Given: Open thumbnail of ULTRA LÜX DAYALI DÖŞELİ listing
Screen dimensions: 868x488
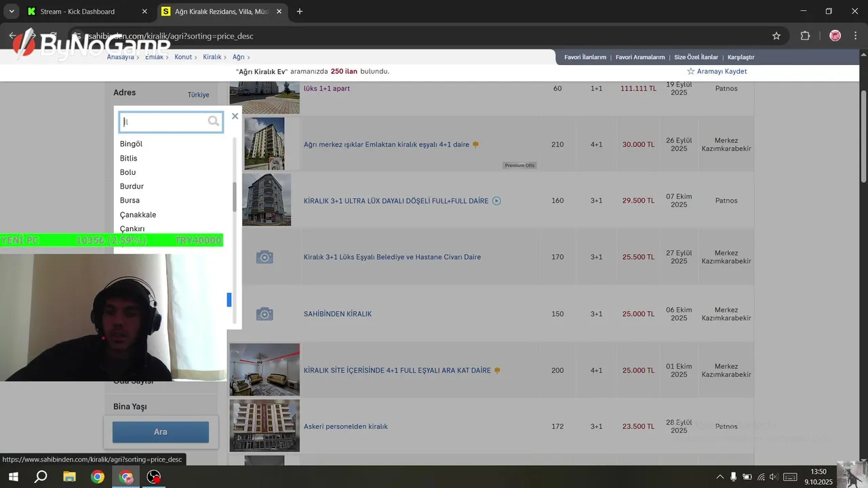Looking at the screenshot, I should click(267, 200).
